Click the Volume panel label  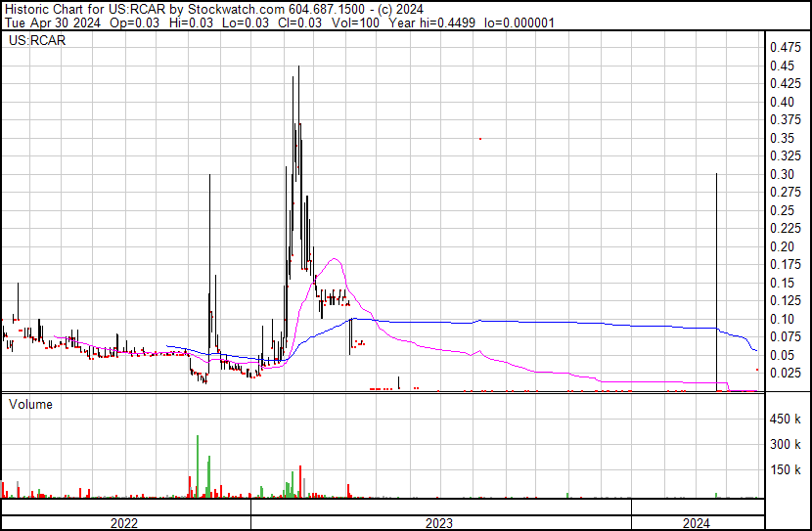coord(31,404)
